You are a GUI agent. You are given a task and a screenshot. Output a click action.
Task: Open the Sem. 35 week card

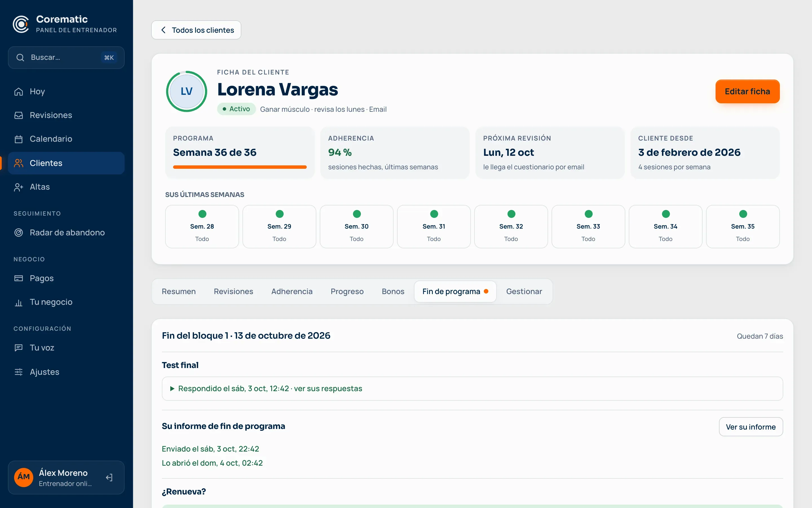743,226
